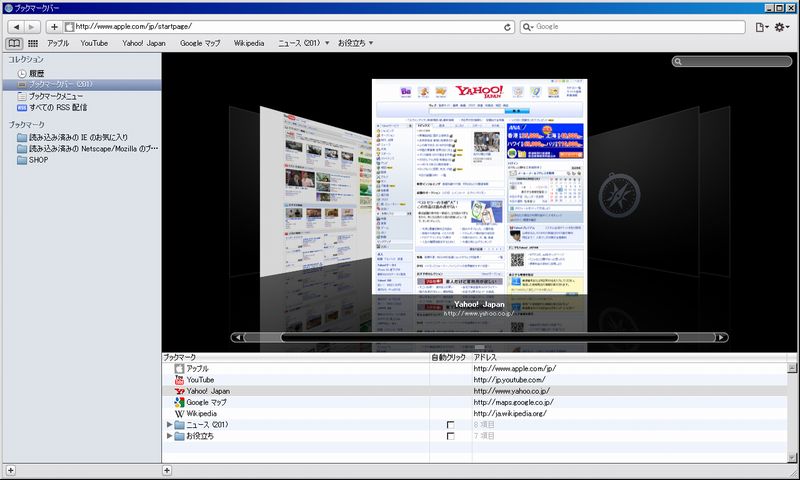Screen dimensions: 800x480
Task: Click the bookmark search field in Cover Flow
Action: [x=732, y=62]
